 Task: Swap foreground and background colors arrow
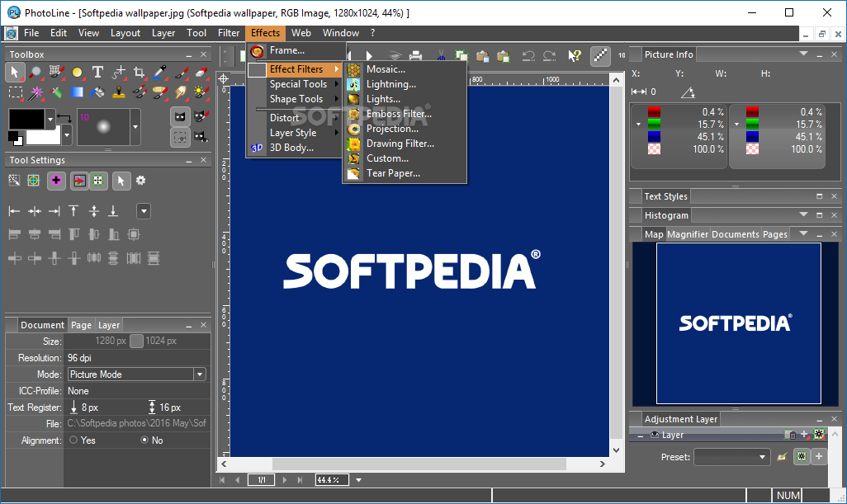(x=64, y=117)
